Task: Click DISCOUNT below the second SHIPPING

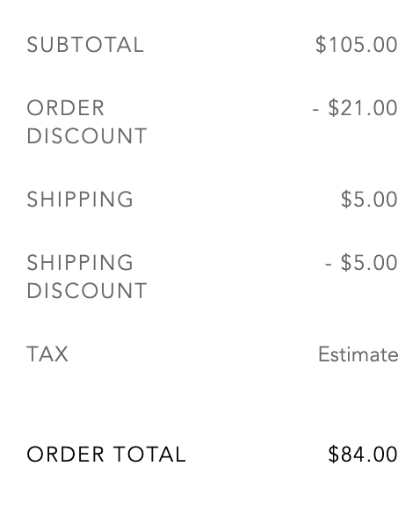Action: click(x=87, y=290)
